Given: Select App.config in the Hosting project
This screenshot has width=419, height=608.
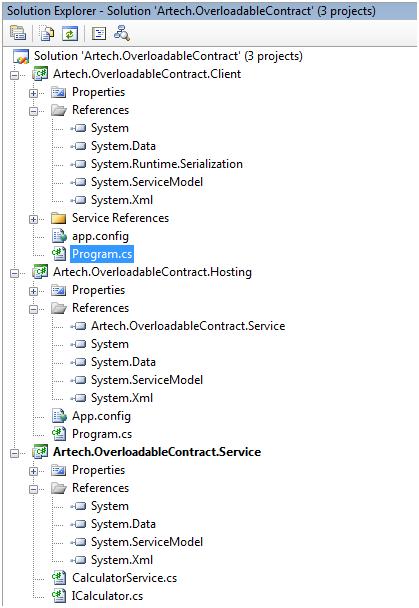Looking at the screenshot, I should (x=102, y=416).
